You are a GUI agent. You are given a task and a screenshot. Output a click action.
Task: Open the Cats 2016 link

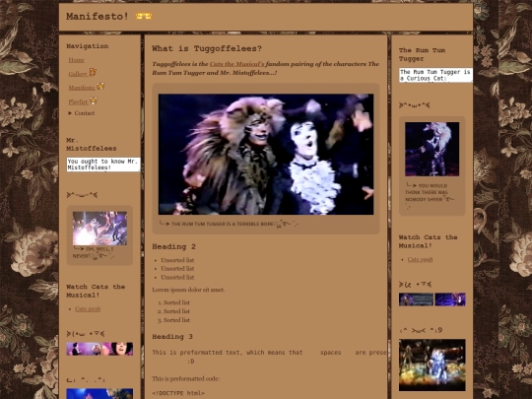(88, 309)
